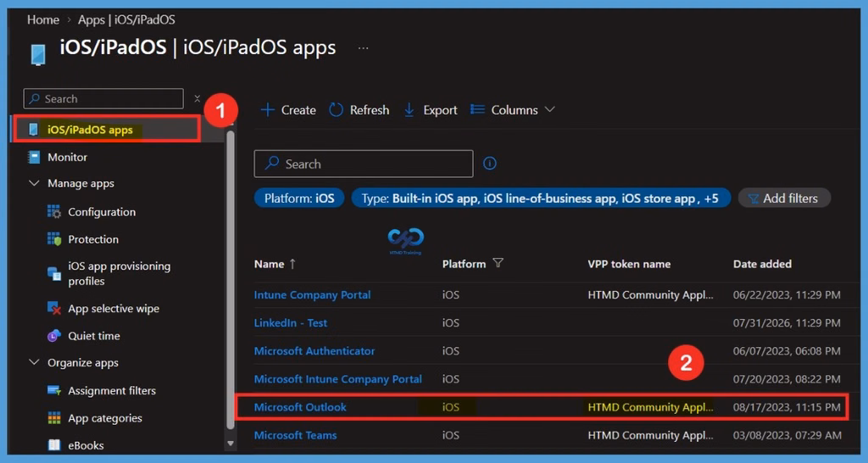Click the VPP token name column header
The height and width of the screenshot is (463, 868).
click(629, 265)
